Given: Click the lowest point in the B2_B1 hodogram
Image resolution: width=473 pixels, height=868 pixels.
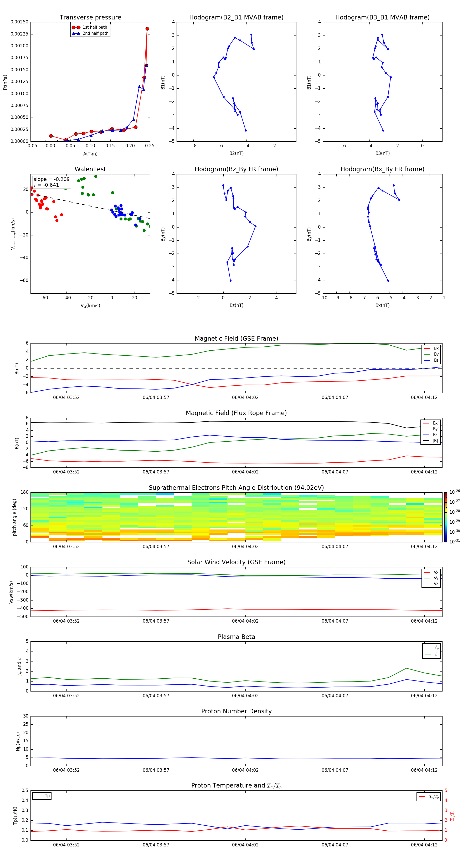Looking at the screenshot, I should coord(246,130).
